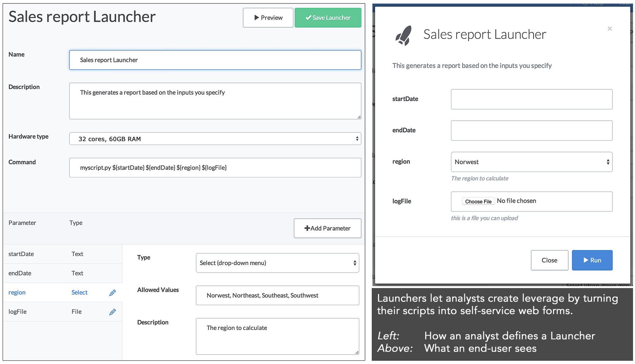The width and height of the screenshot is (635, 364).
Task: Click the Choose File button for logFile
Action: [x=478, y=201]
